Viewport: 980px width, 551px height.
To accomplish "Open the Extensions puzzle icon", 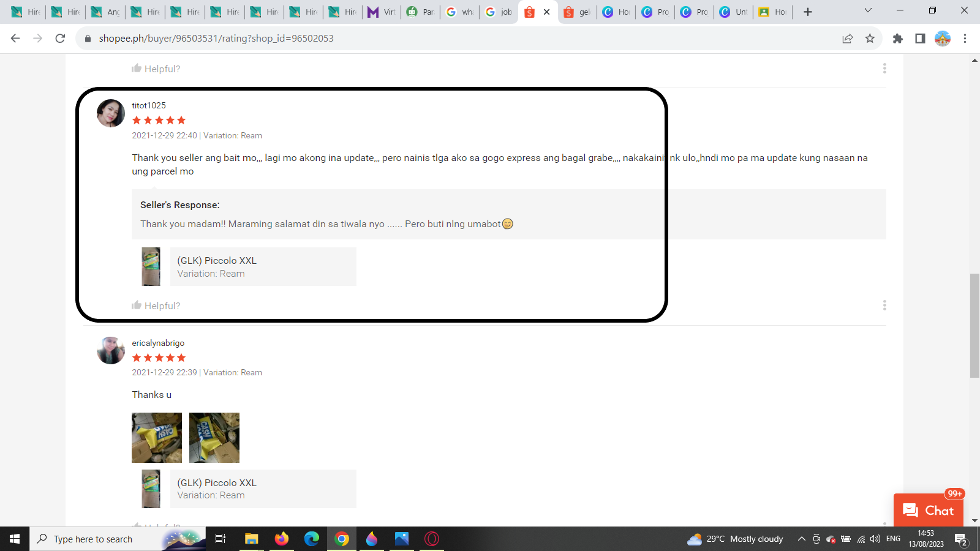I will [x=898, y=39].
